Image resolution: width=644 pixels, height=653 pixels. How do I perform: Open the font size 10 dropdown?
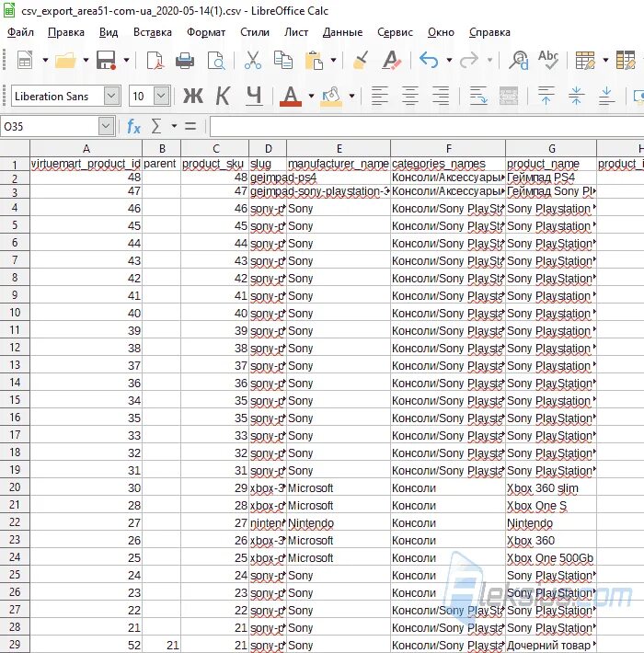162,97
